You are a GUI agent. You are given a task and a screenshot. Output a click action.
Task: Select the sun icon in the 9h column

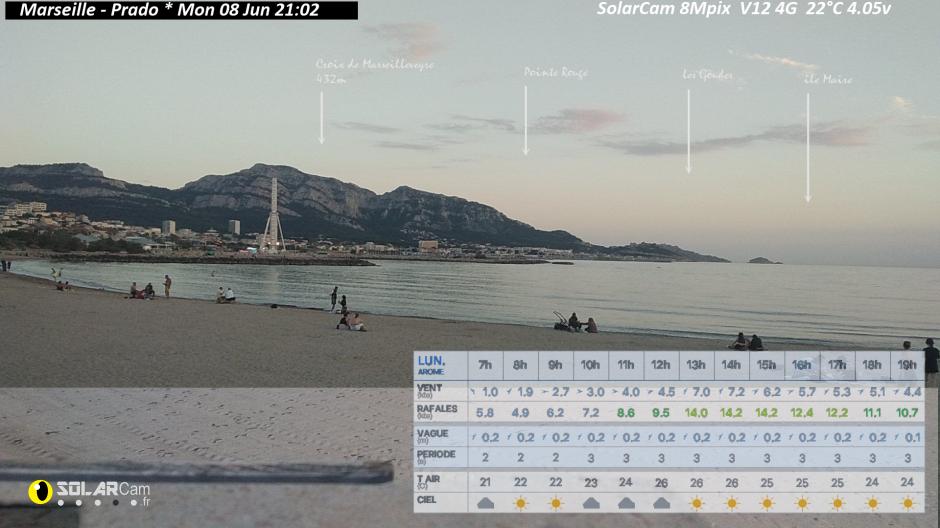556,503
